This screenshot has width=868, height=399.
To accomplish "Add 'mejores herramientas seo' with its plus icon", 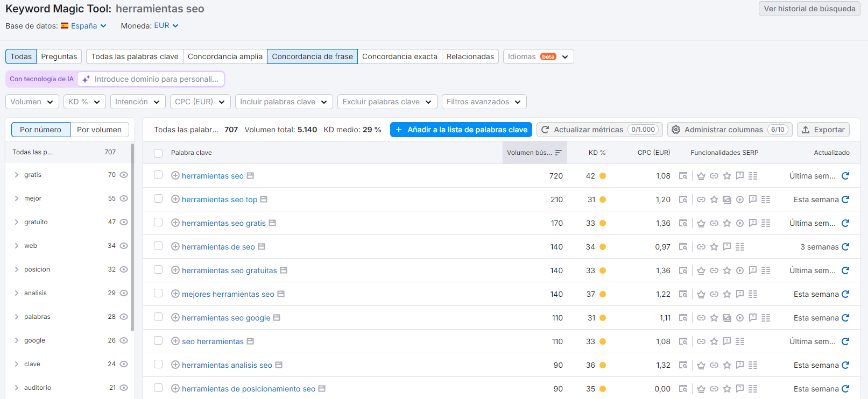I will coord(175,294).
